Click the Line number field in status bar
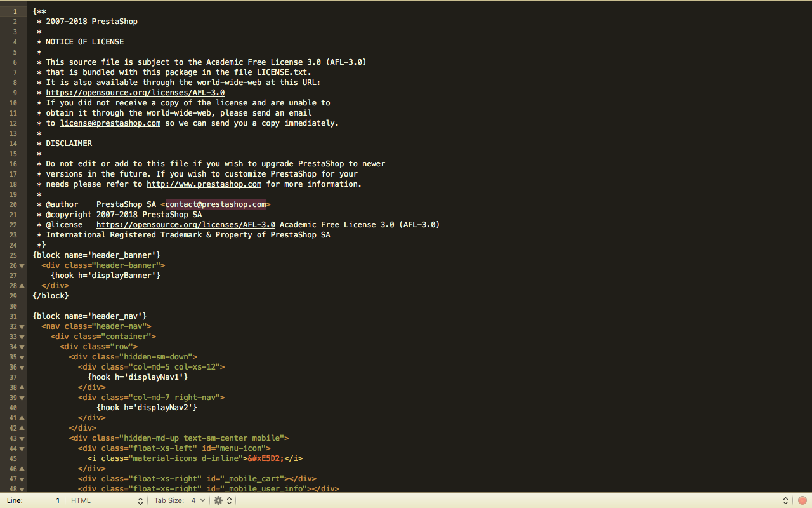Screen dimensions: 812x508 tap(34, 500)
